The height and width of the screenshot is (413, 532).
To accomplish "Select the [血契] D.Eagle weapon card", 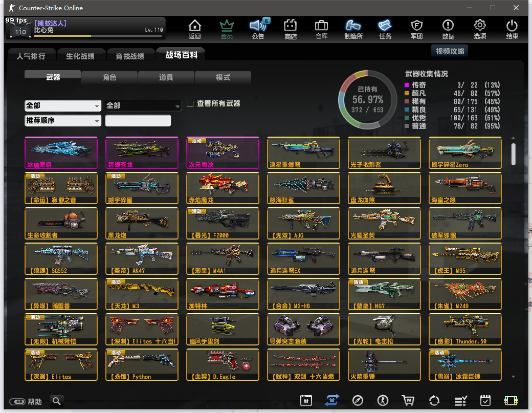I will click(223, 364).
